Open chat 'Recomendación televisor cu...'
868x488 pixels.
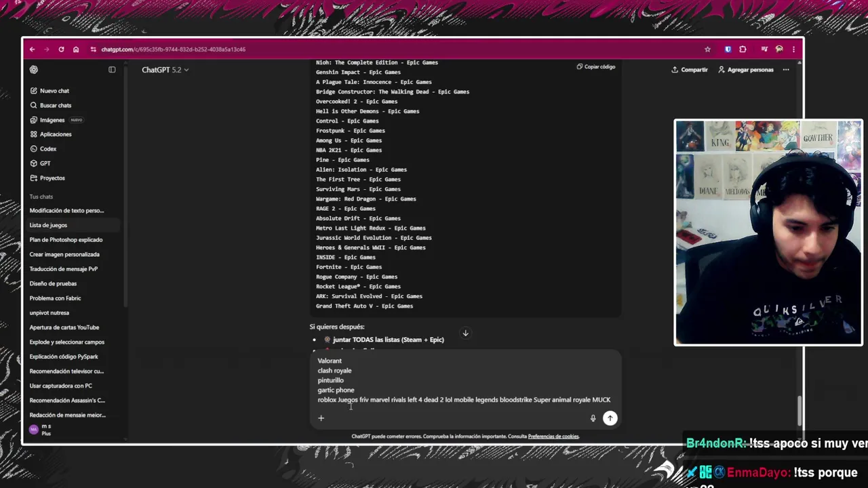coord(66,371)
